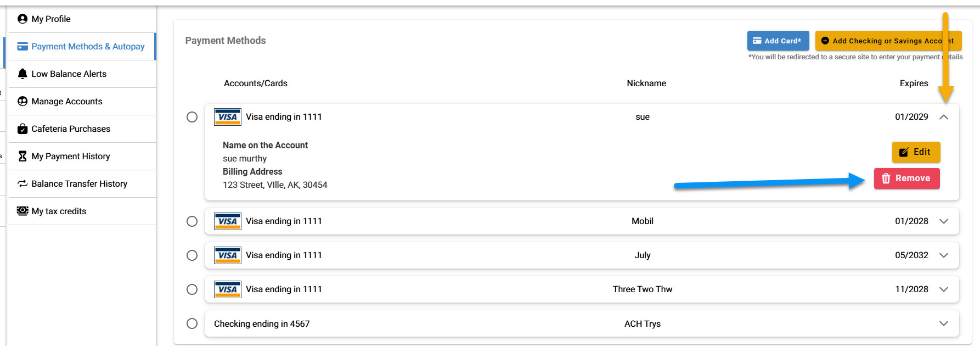Select the radio button for the sue Visa card
The width and height of the screenshot is (980, 346).
(x=192, y=117)
